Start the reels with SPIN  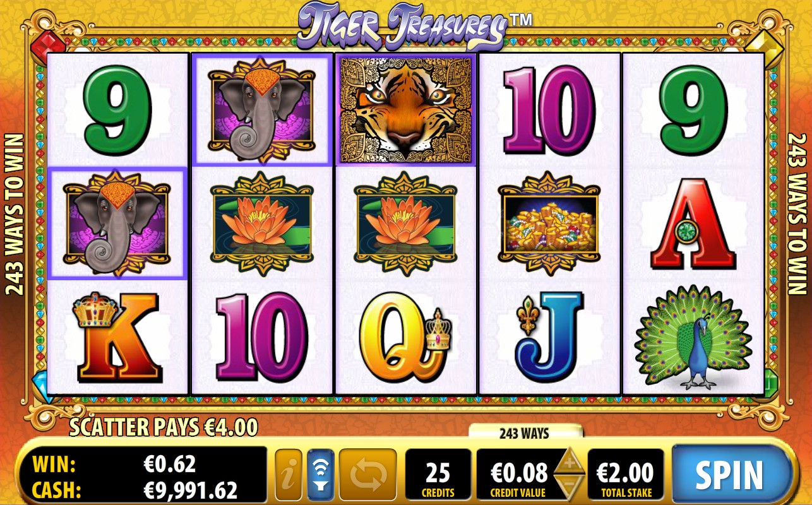731,475
